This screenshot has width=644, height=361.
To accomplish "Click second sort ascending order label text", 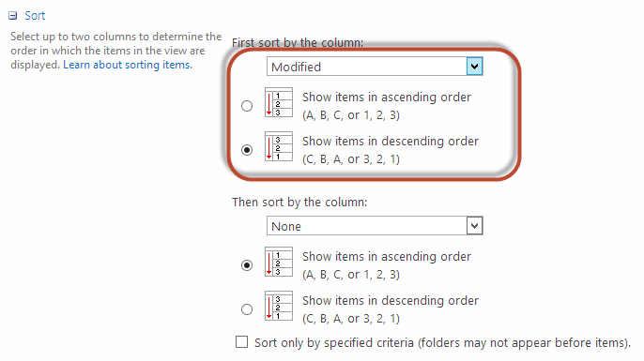I will [387, 265].
